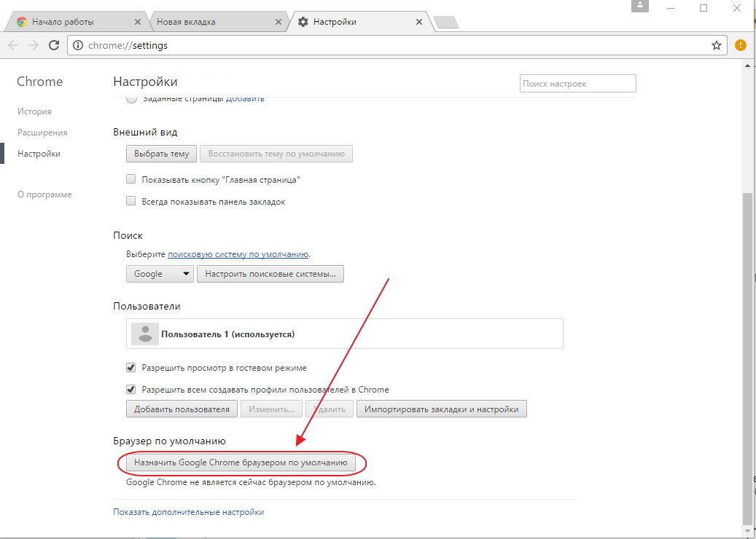Click the back navigation arrow
Image resolution: width=756 pixels, height=539 pixels.
pyautogui.click(x=13, y=45)
